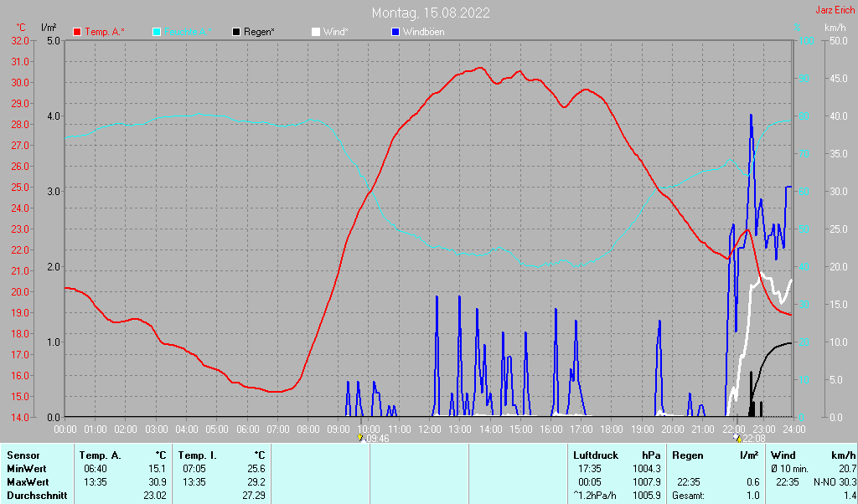
Task: Click the black Regen legend swatch
Action: coord(237,32)
